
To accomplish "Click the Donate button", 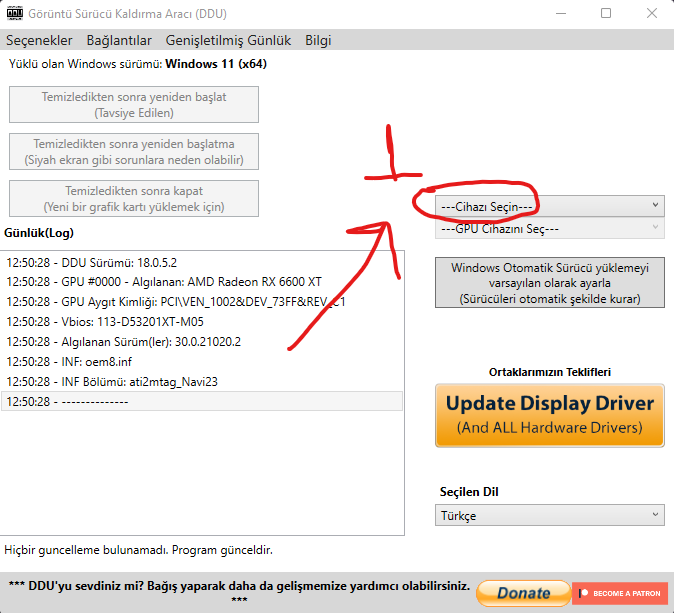I will (523, 593).
